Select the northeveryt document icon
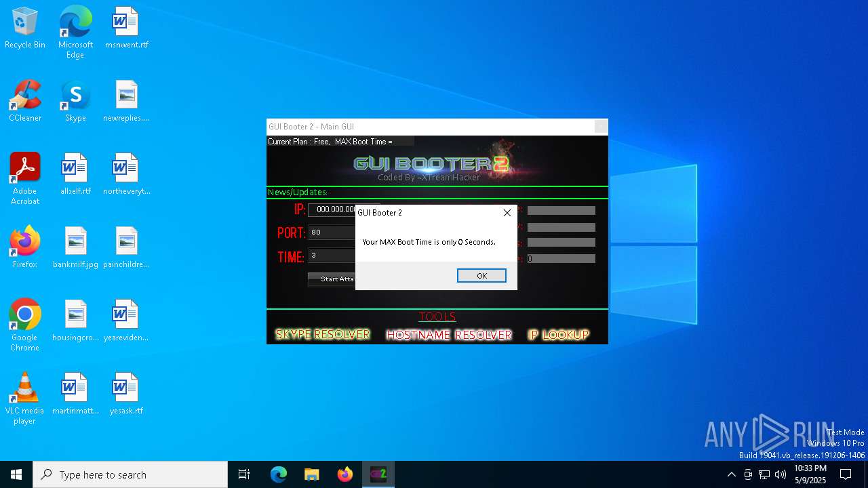 coord(126,174)
